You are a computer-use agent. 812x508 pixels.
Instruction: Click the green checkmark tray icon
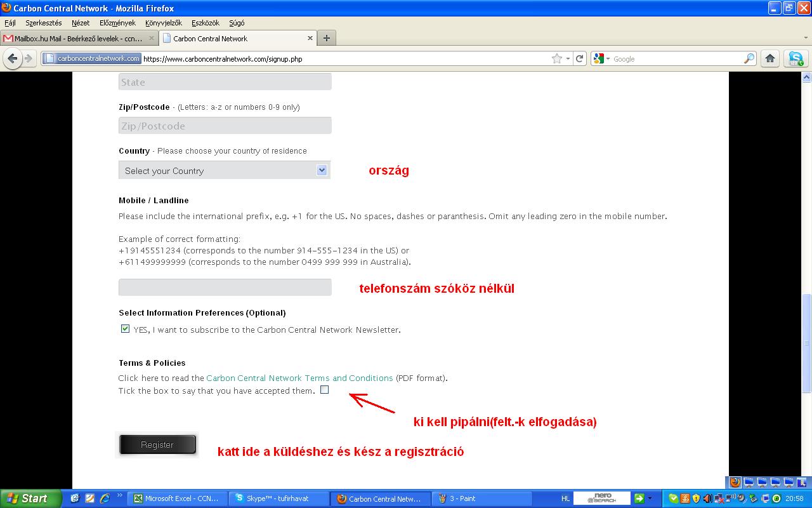coord(673,499)
